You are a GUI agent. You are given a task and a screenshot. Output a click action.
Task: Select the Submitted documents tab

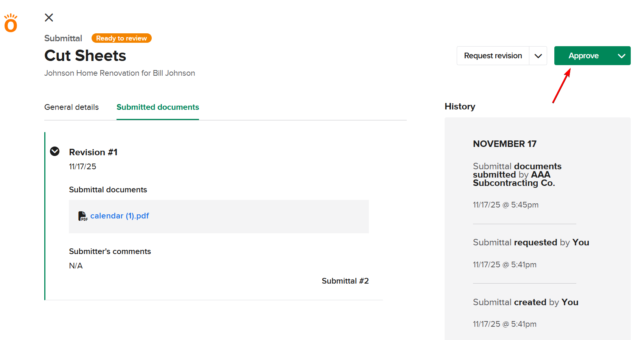point(157,107)
